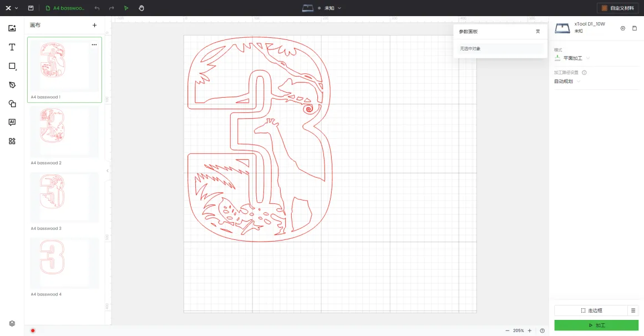Open more options on A4 basswood 1 canvas

94,44
